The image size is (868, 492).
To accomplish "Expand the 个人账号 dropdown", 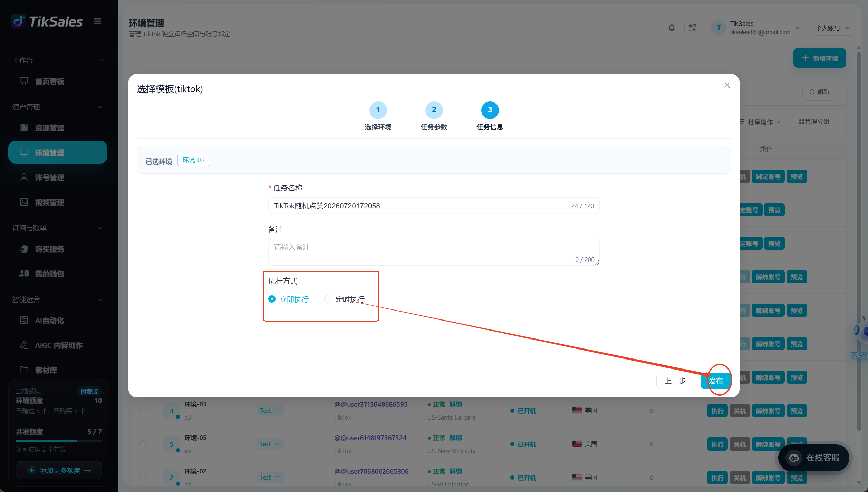I will click(x=833, y=28).
